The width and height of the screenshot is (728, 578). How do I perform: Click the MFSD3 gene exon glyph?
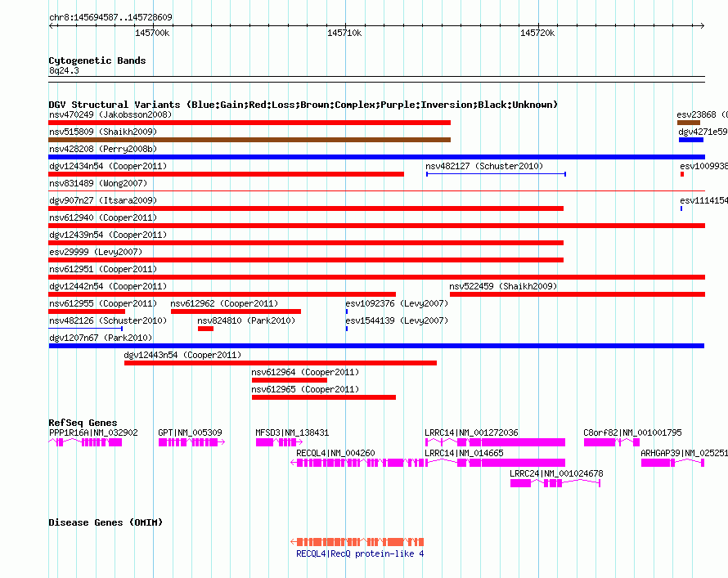click(279, 442)
